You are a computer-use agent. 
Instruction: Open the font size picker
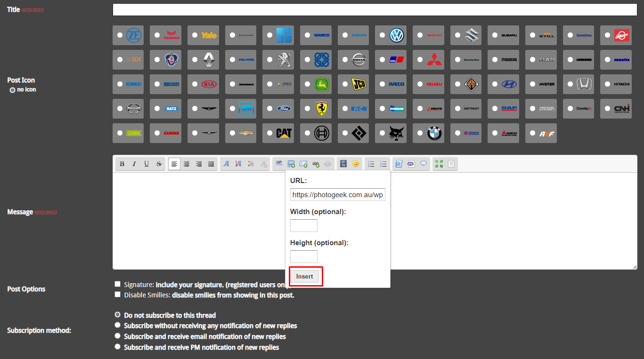pyautogui.click(x=239, y=164)
